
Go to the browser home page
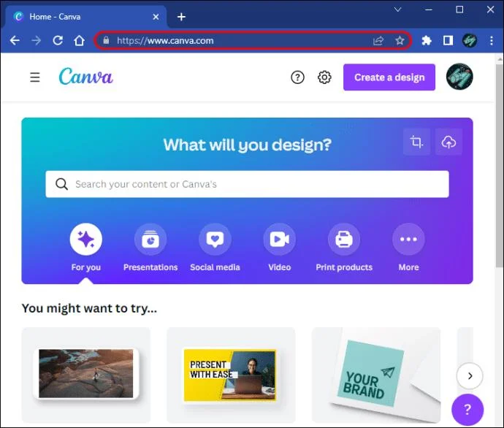coord(79,40)
